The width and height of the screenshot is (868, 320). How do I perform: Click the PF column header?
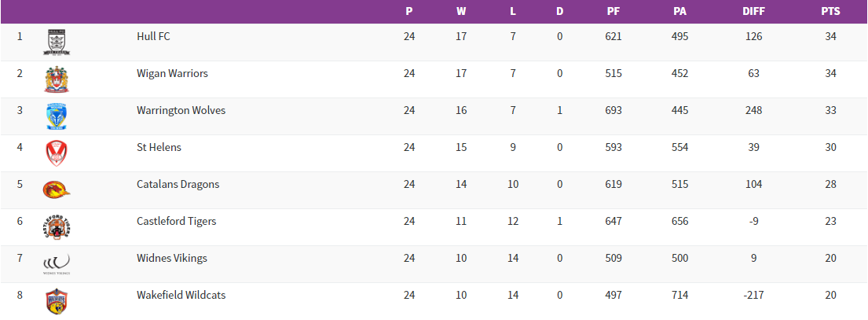click(613, 12)
